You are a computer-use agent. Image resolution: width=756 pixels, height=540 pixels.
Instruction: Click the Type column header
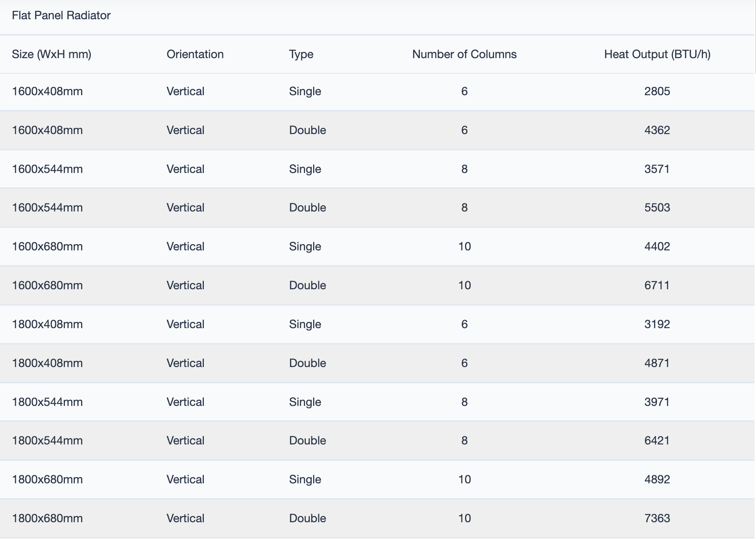tap(301, 54)
